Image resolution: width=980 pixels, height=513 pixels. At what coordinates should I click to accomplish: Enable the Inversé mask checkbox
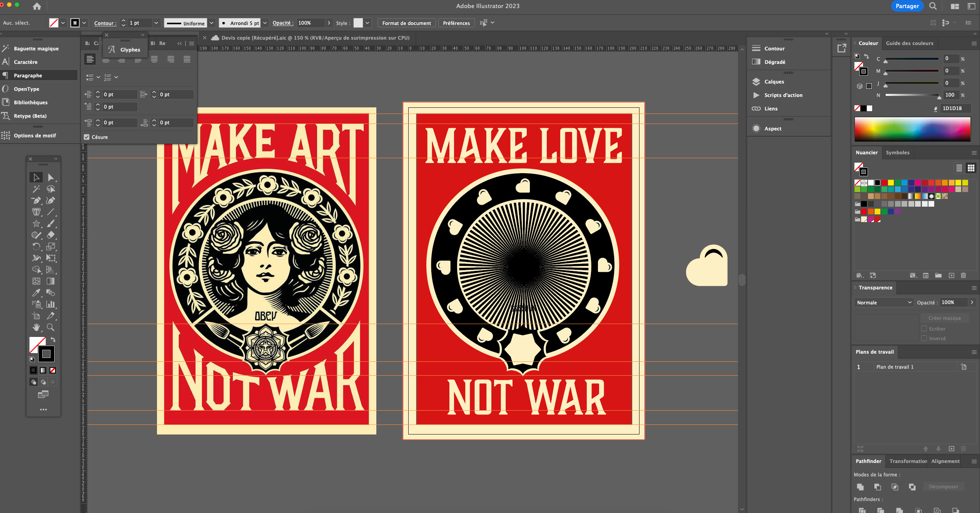924,338
